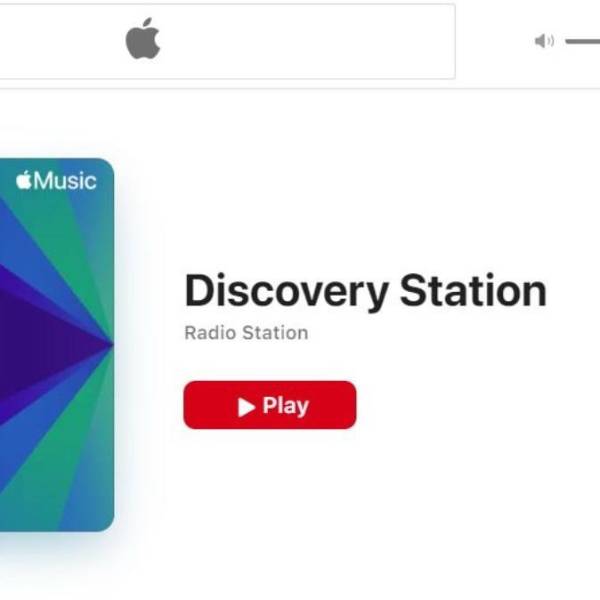Click the white play triangle icon
Viewport: 600px width, 600px height.
tap(246, 406)
